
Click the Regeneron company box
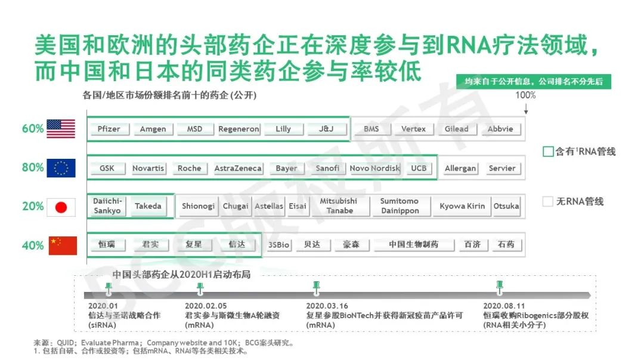click(x=239, y=129)
